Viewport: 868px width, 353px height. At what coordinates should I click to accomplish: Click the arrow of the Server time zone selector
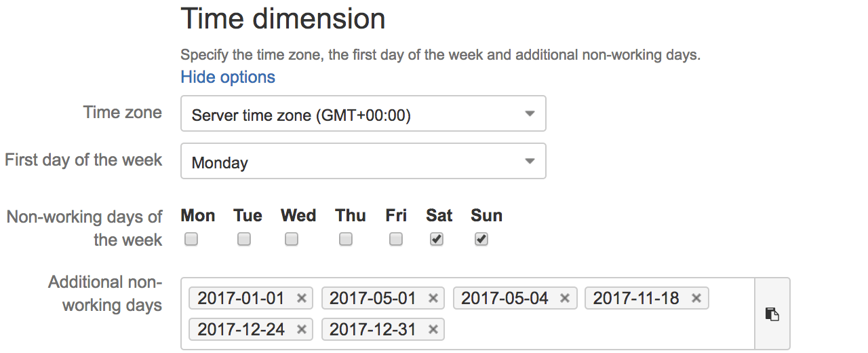530,114
